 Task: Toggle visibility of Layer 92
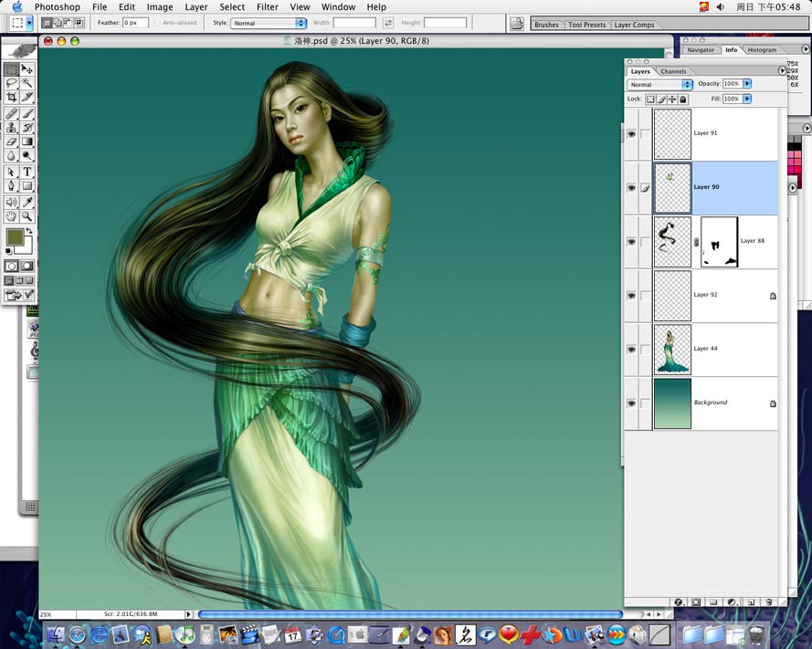tap(631, 296)
